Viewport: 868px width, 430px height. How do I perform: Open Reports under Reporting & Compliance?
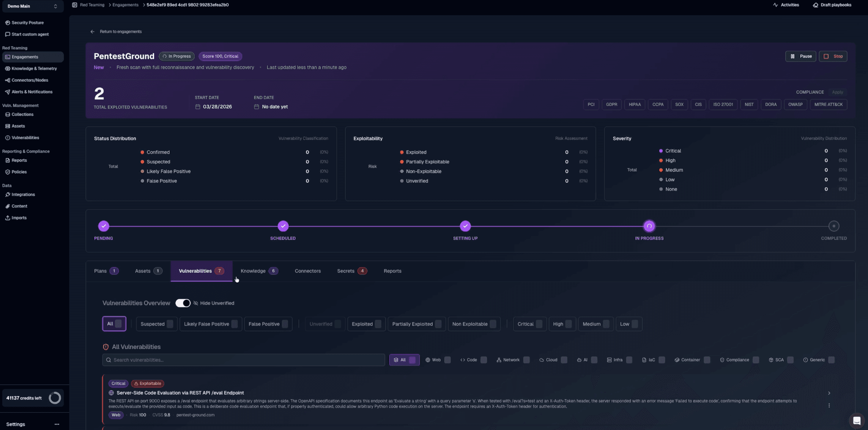point(19,160)
